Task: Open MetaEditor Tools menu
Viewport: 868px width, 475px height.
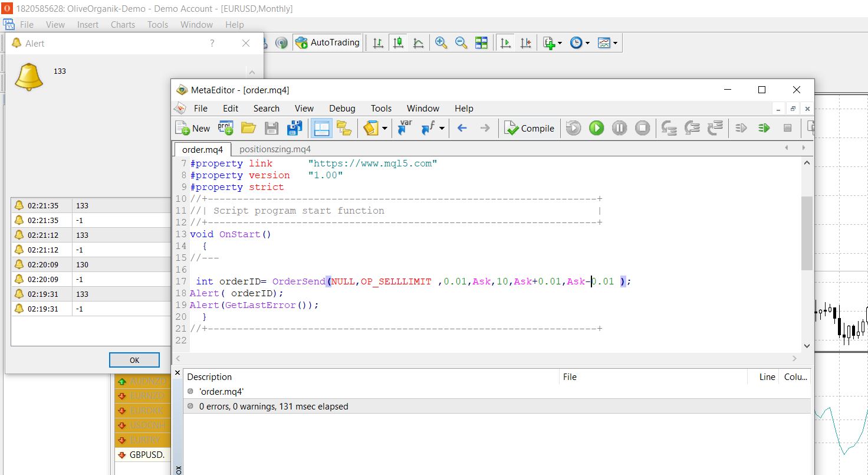Action: [381, 108]
